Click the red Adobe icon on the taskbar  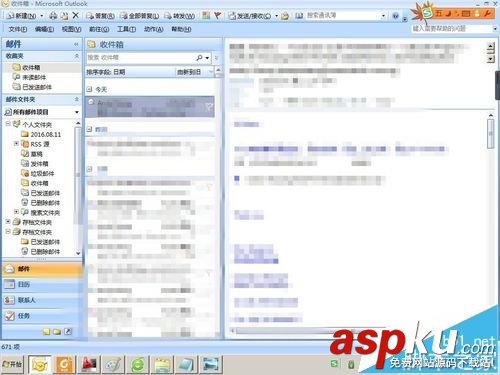point(89,364)
